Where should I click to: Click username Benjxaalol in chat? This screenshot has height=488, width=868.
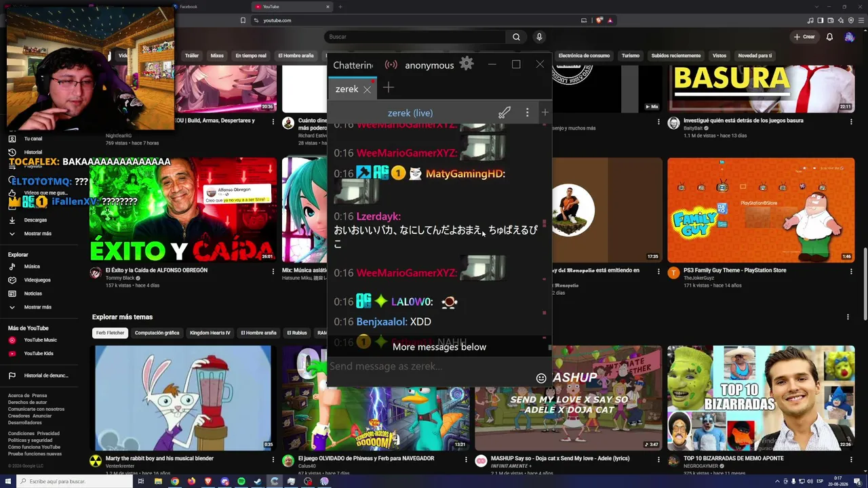point(382,321)
